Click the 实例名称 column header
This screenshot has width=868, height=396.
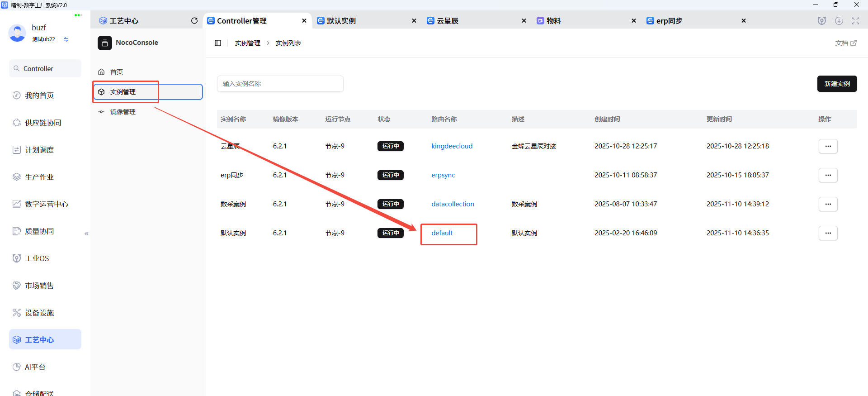pos(233,119)
